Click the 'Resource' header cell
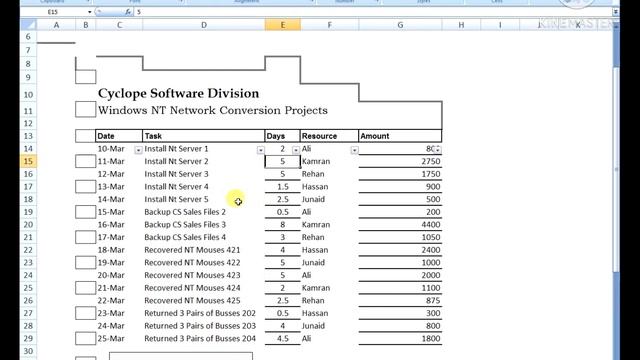Image resolution: width=640 pixels, height=360 pixels. click(x=329, y=136)
